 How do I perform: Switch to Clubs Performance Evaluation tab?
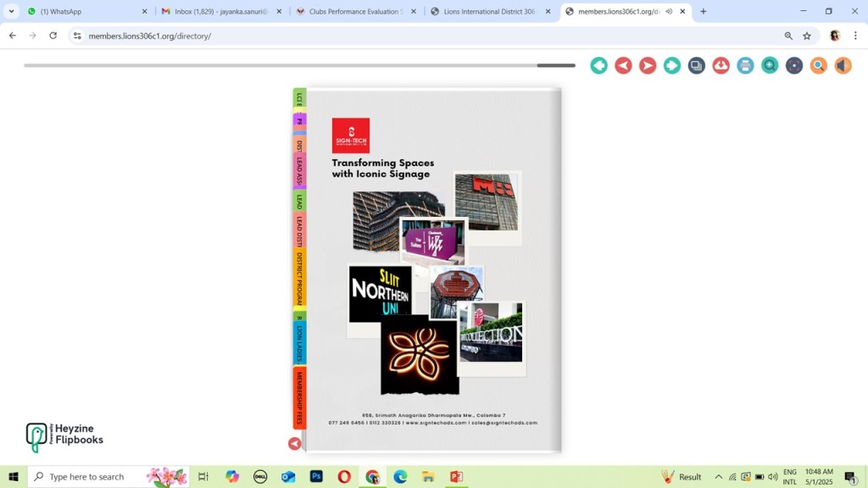pyautogui.click(x=356, y=11)
